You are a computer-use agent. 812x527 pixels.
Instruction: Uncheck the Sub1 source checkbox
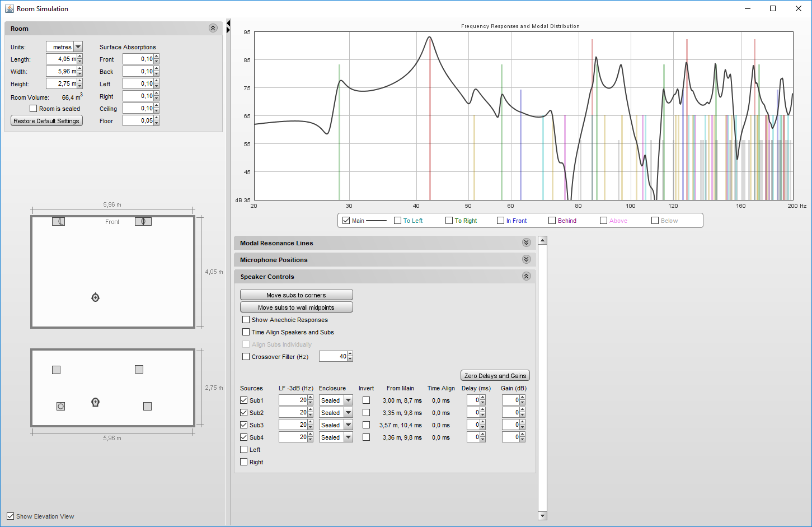pyautogui.click(x=243, y=400)
